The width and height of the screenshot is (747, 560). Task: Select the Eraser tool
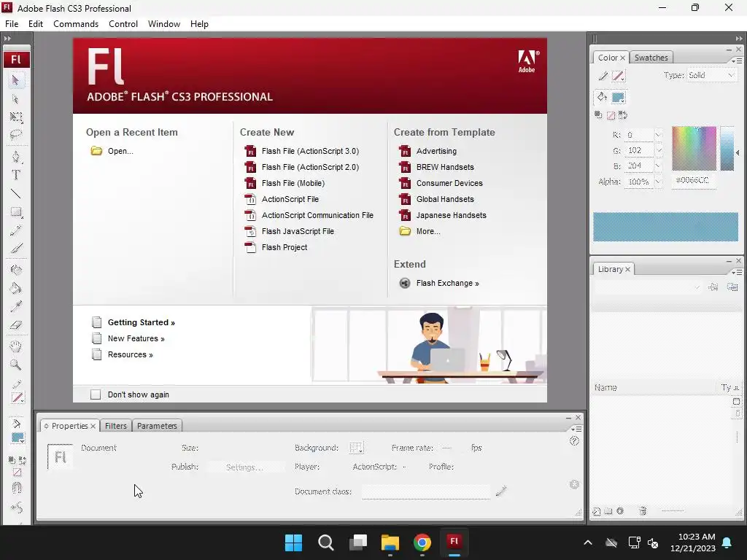coord(16,325)
